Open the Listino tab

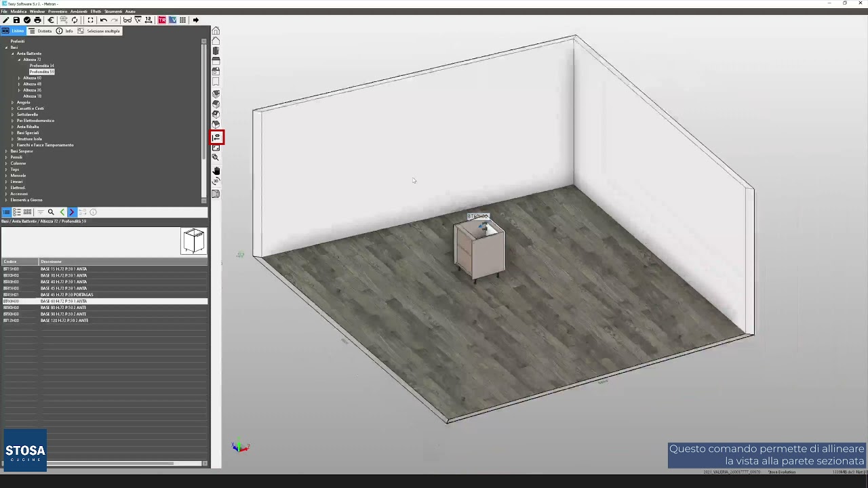[13, 31]
